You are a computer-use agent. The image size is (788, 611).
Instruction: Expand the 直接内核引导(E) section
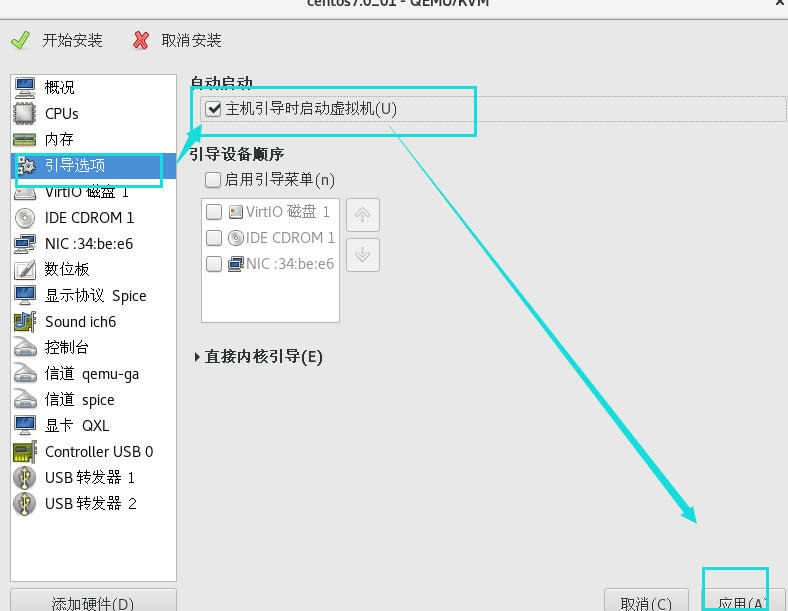[x=258, y=357]
